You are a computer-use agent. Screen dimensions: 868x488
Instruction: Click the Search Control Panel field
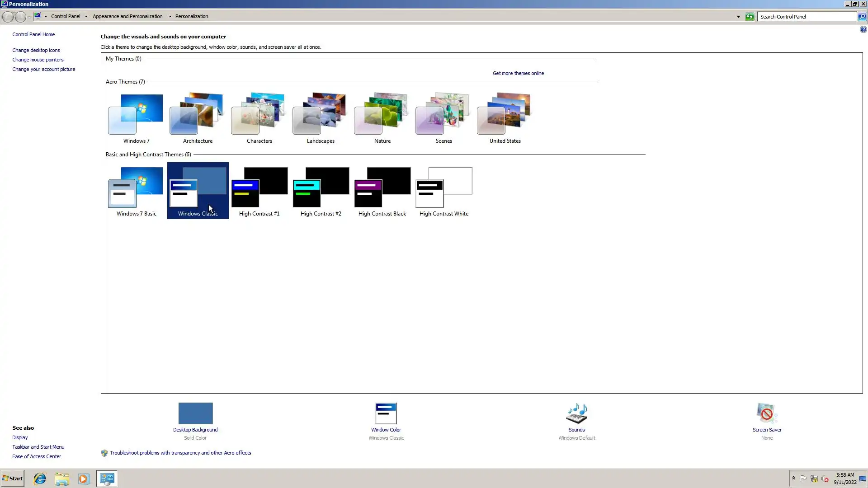pyautogui.click(x=807, y=17)
